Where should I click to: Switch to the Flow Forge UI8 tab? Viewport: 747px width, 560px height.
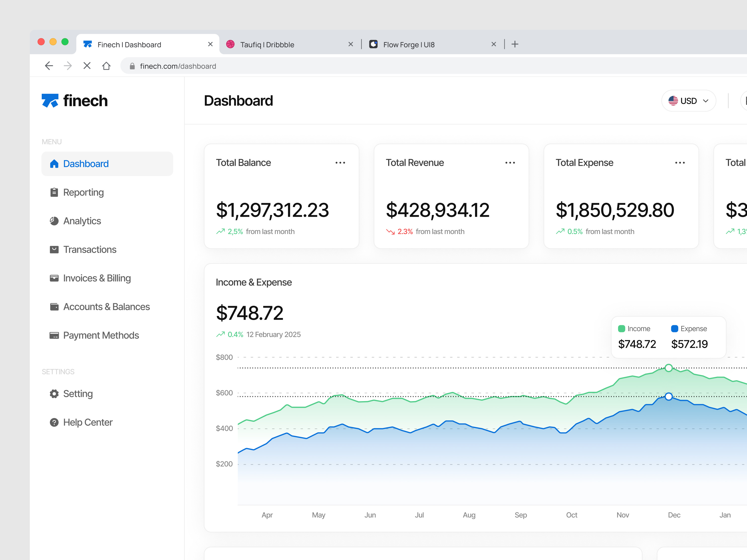pos(409,44)
